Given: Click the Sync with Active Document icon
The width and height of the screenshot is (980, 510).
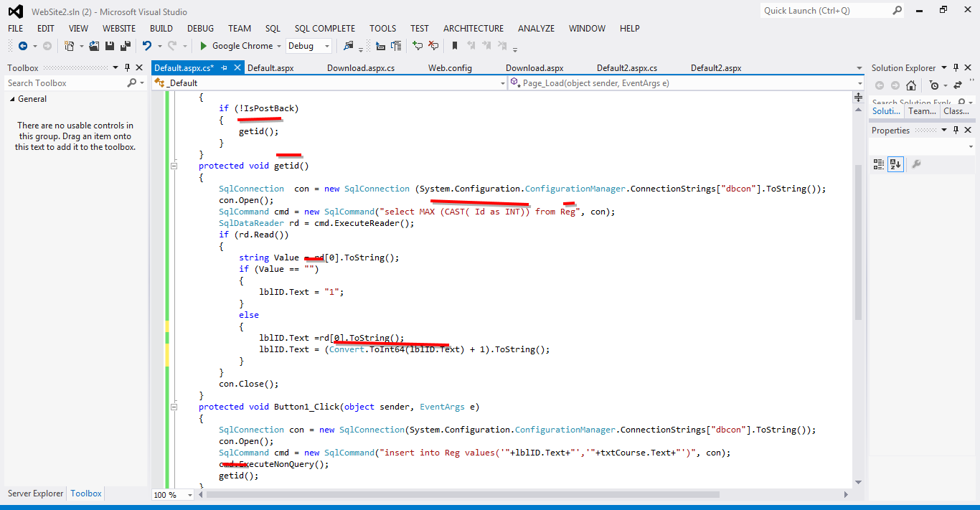Looking at the screenshot, I should tap(958, 85).
